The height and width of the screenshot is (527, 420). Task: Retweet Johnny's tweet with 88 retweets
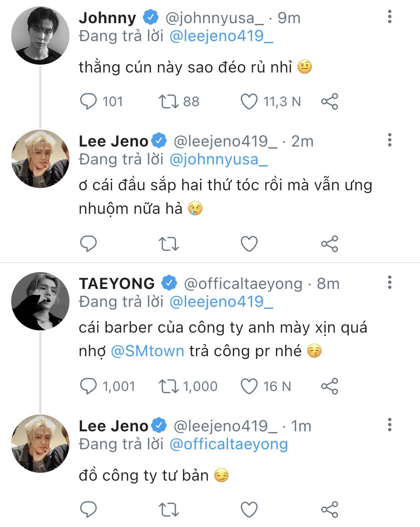(x=169, y=101)
